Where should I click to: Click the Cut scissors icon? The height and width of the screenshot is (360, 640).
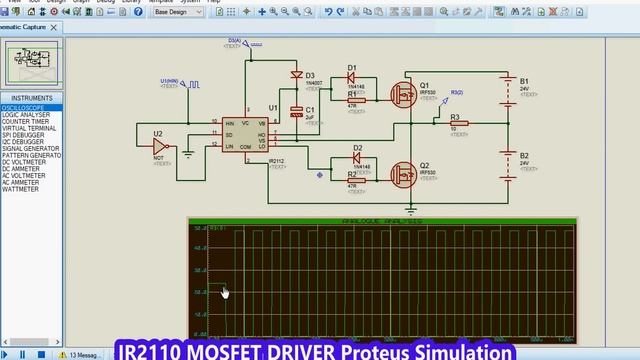[356, 12]
